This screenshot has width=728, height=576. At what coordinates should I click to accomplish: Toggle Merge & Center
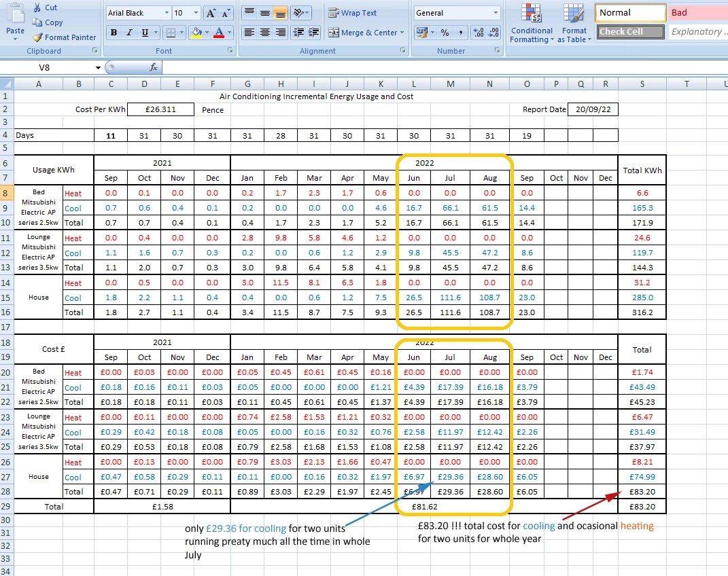point(362,33)
